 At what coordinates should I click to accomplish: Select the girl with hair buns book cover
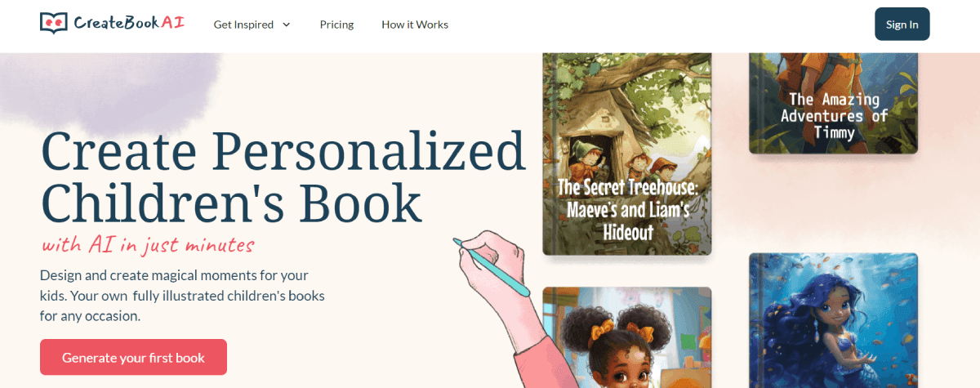627,337
